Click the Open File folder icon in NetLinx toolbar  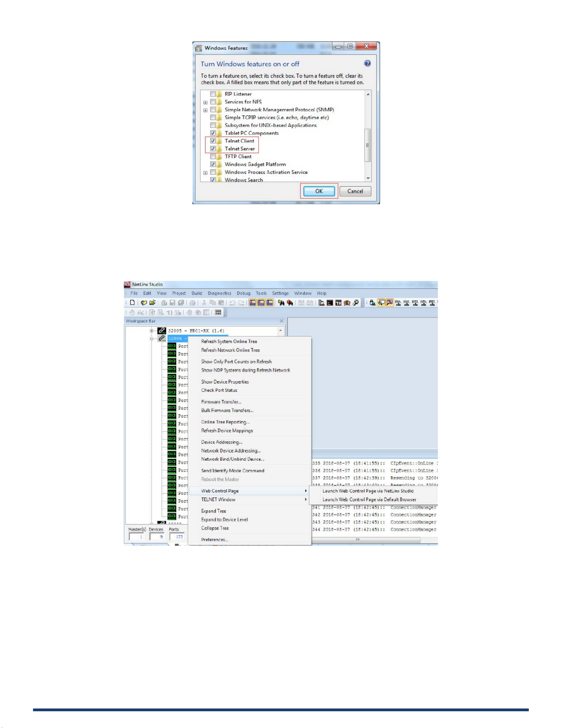(x=152, y=303)
